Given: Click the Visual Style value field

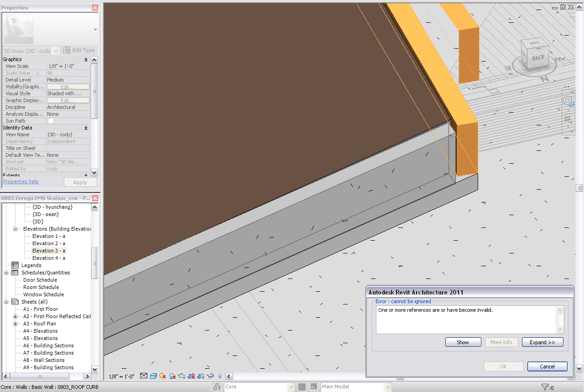Looking at the screenshot, I should 68,94.
